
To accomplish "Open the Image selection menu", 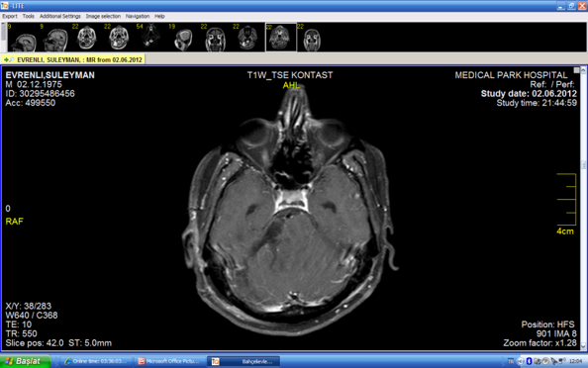I will 103,16.
